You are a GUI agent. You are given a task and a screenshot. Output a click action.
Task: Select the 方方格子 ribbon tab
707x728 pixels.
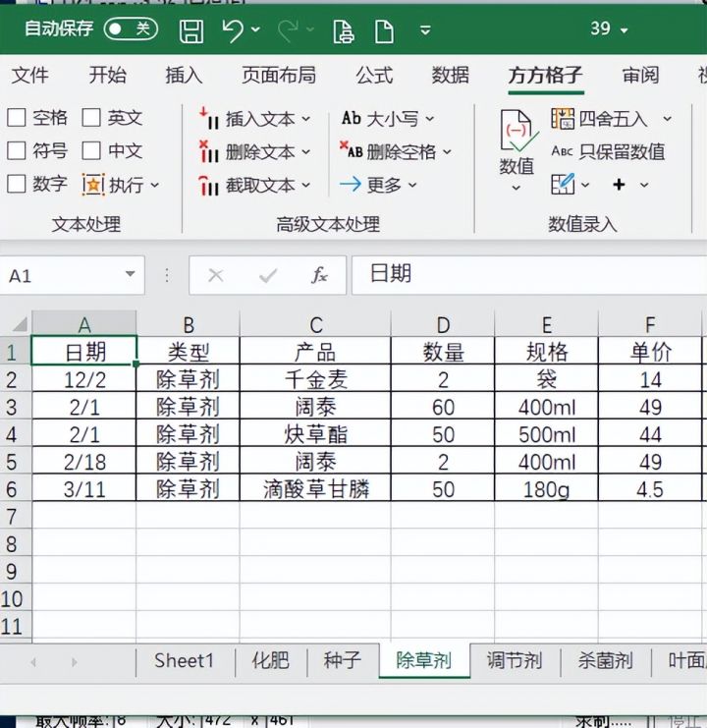[545, 75]
